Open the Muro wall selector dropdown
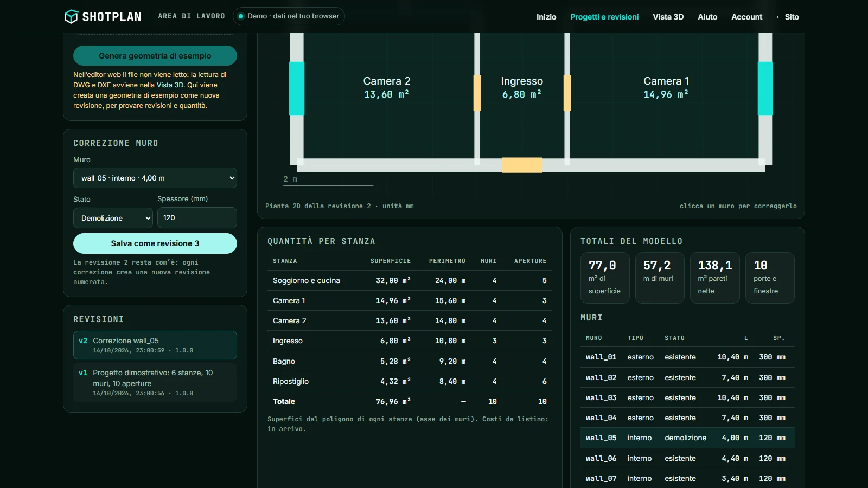Screen dimensions: 868x488 (x=155, y=178)
